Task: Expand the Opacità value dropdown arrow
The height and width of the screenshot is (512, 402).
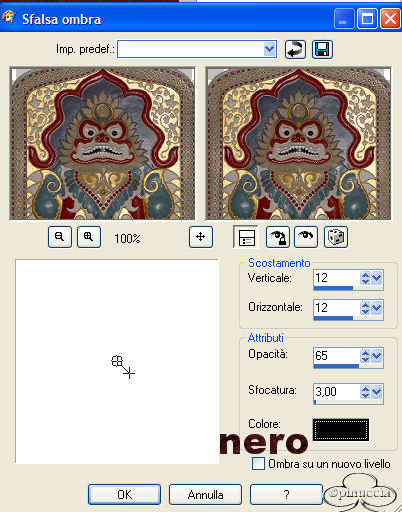Action: (377, 356)
